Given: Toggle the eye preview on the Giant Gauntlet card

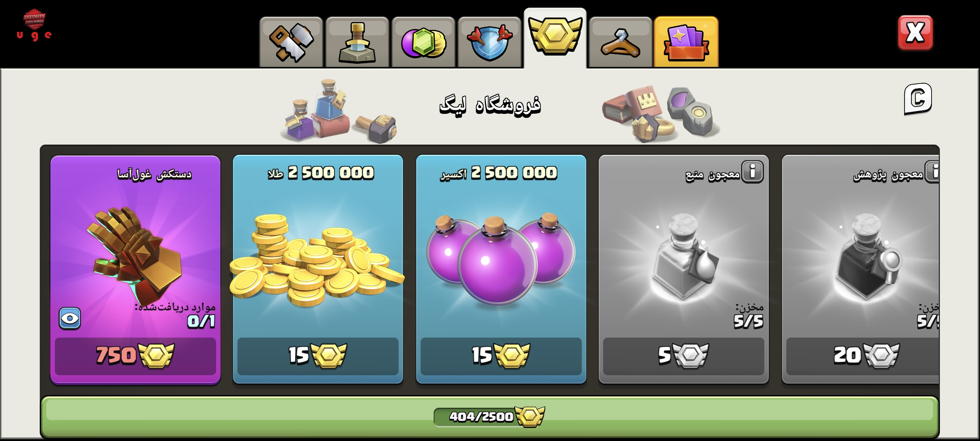Looking at the screenshot, I should click(70, 318).
